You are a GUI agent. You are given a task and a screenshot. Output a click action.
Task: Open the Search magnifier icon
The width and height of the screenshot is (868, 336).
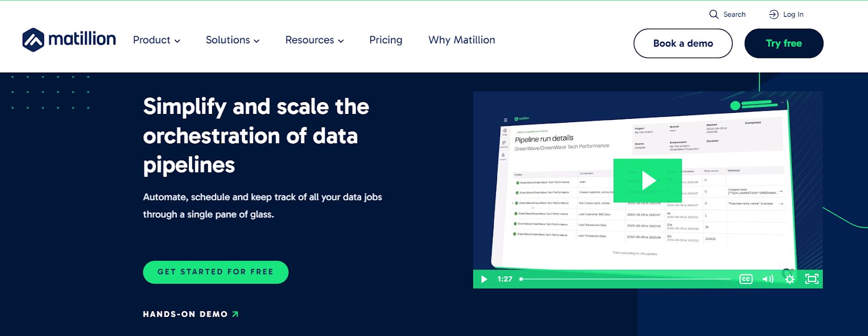pos(714,15)
